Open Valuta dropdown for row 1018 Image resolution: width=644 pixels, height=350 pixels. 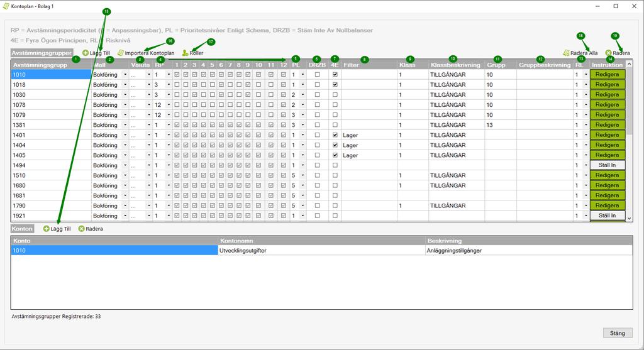pyautogui.click(x=148, y=85)
